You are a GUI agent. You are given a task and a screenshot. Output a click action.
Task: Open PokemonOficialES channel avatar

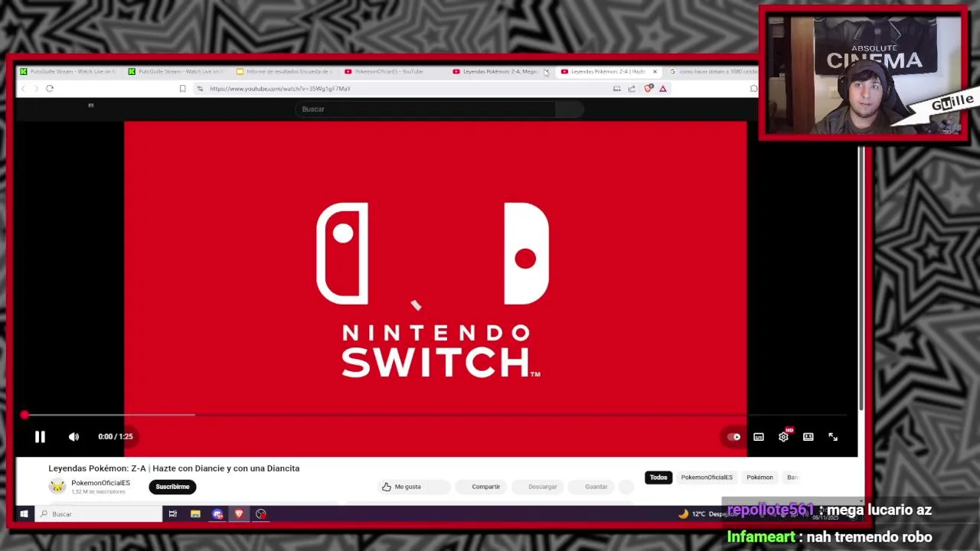point(57,487)
